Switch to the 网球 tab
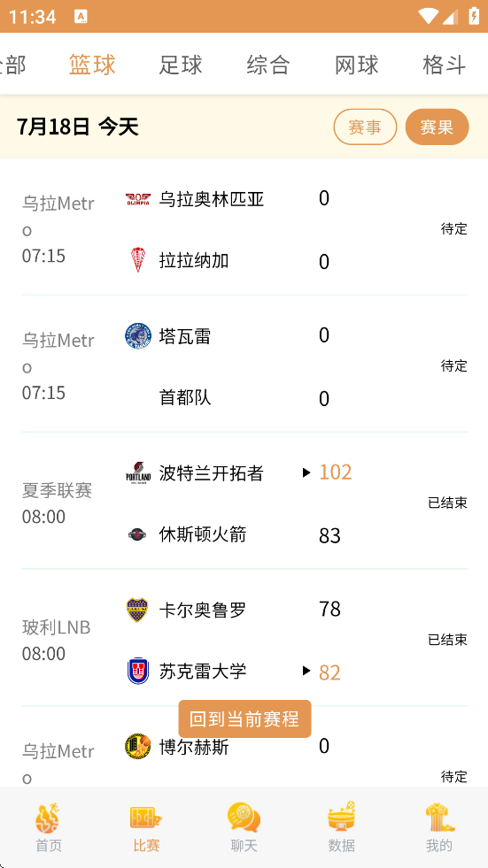Image resolution: width=488 pixels, height=868 pixels. 356,65
